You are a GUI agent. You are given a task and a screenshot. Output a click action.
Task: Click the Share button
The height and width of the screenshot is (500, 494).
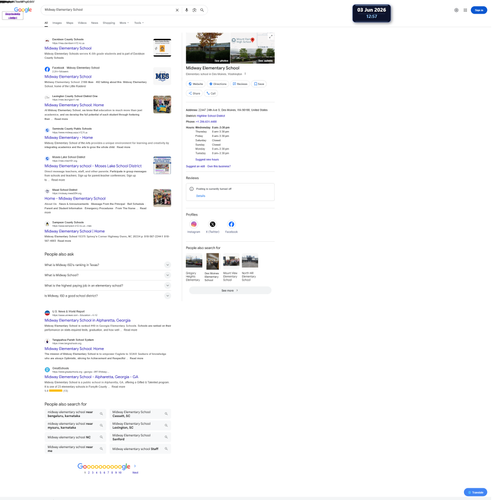(x=195, y=94)
